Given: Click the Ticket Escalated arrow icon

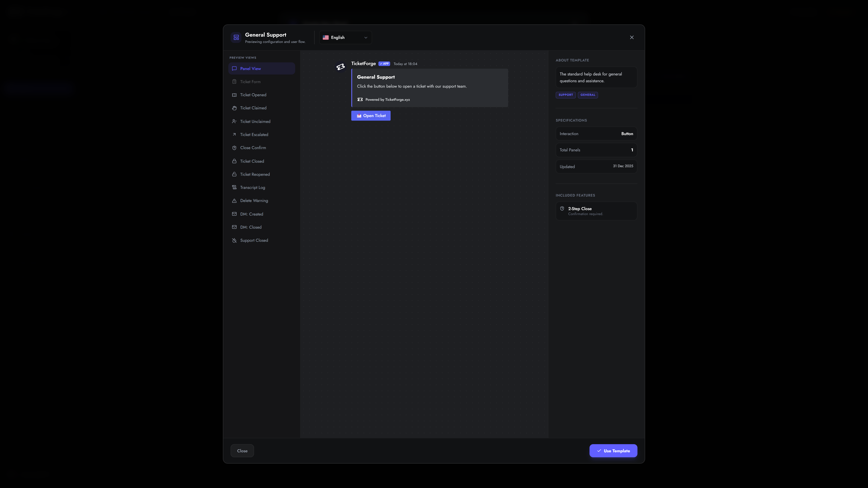Looking at the screenshot, I should coord(234,134).
